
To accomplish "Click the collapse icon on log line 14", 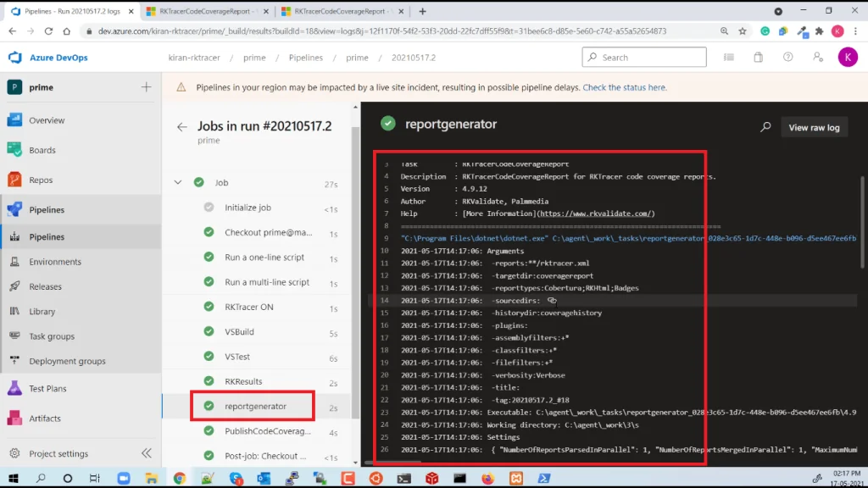I will coord(552,301).
